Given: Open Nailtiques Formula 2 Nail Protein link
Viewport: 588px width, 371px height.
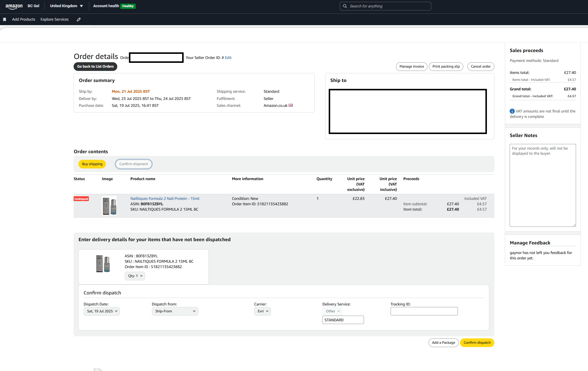Looking at the screenshot, I should tap(165, 198).
